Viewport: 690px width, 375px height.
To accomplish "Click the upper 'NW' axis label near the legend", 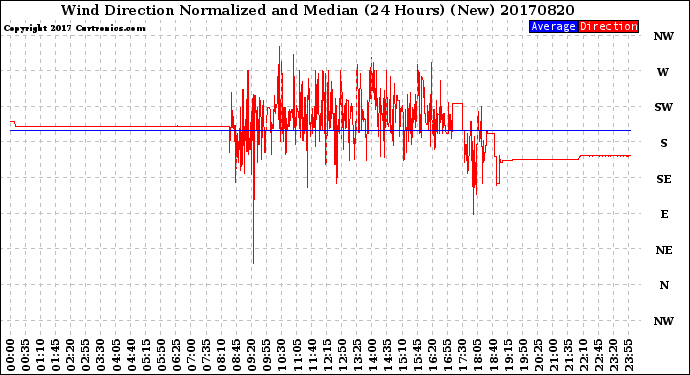I will click(664, 36).
